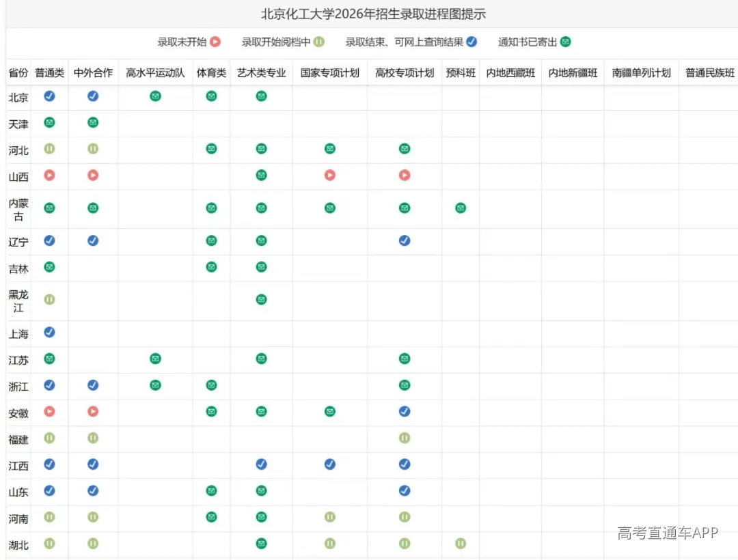Image resolution: width=738 pixels, height=560 pixels.
Task: Click the page title 北京化工大学2026年招生录取进程图提示
Action: tap(373, 14)
